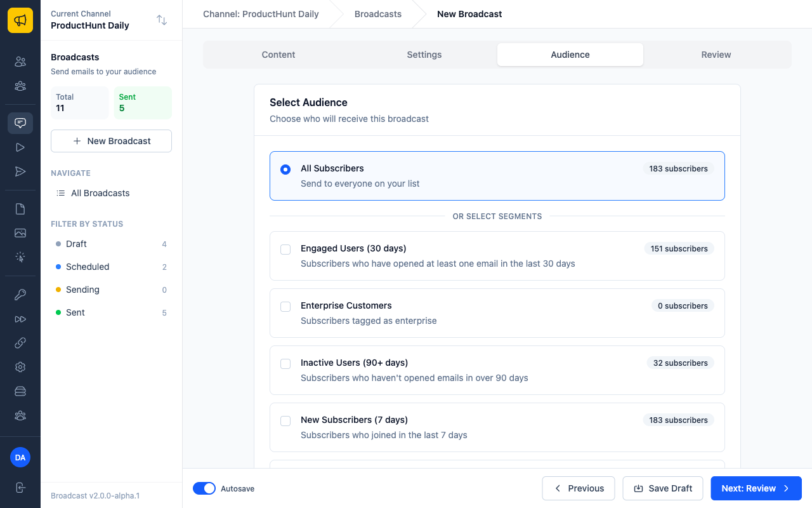Click the save icon in Save Draft button
The width and height of the screenshot is (812, 508).
639,488
